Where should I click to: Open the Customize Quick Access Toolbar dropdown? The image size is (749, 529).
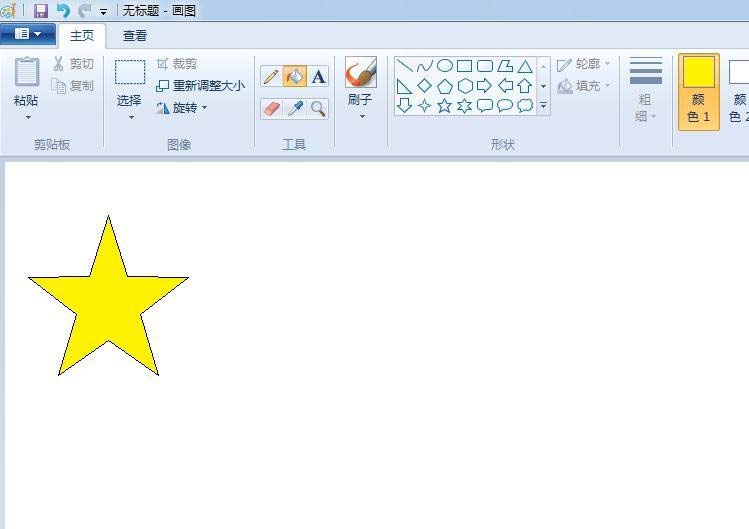[103, 12]
